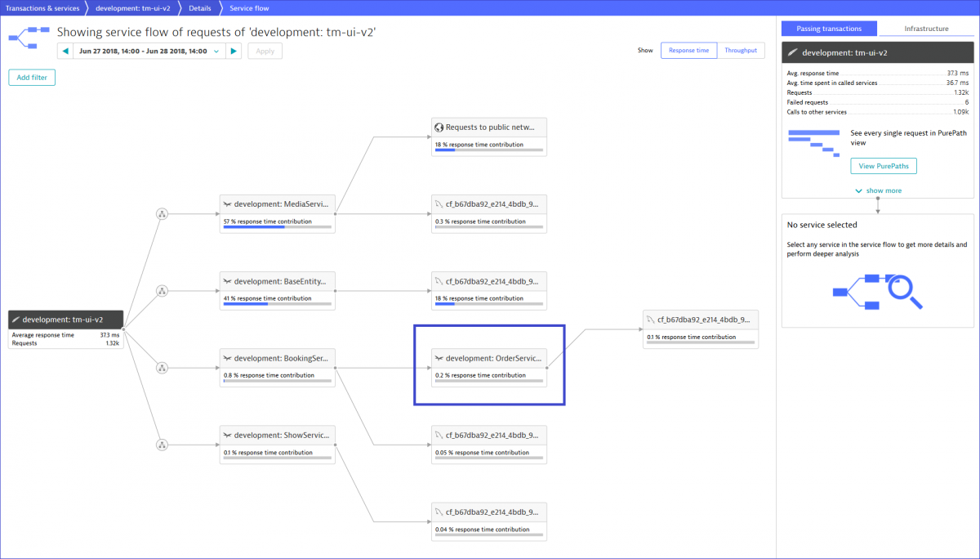Enable the Throughput display mode
The width and height of the screenshot is (980, 559).
(x=740, y=50)
